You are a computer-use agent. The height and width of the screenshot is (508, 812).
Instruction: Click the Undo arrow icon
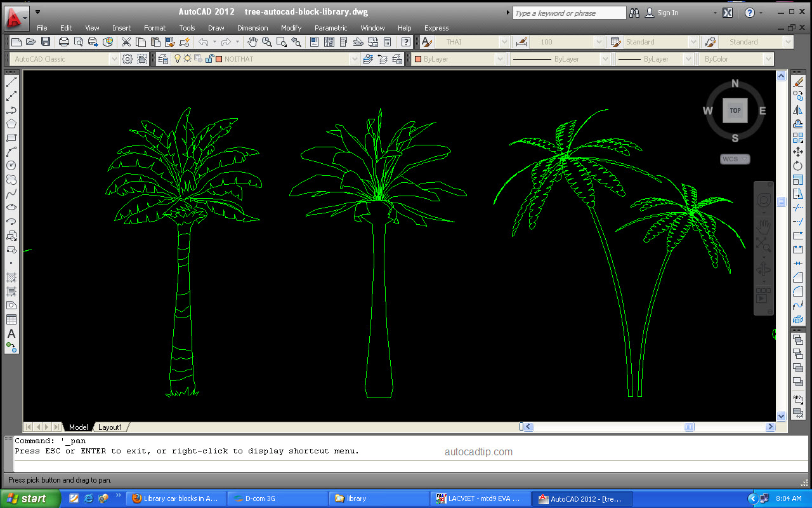point(203,42)
